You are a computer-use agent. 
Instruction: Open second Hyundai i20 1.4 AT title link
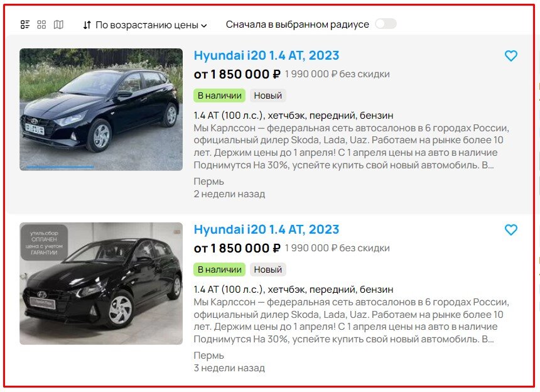pyautogui.click(x=266, y=229)
